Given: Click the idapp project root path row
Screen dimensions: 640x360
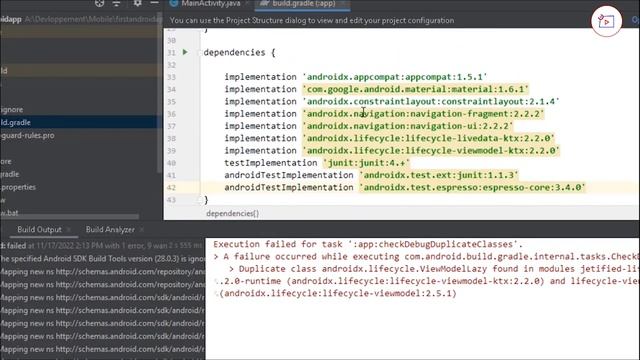Looking at the screenshot, I should (x=81, y=19).
